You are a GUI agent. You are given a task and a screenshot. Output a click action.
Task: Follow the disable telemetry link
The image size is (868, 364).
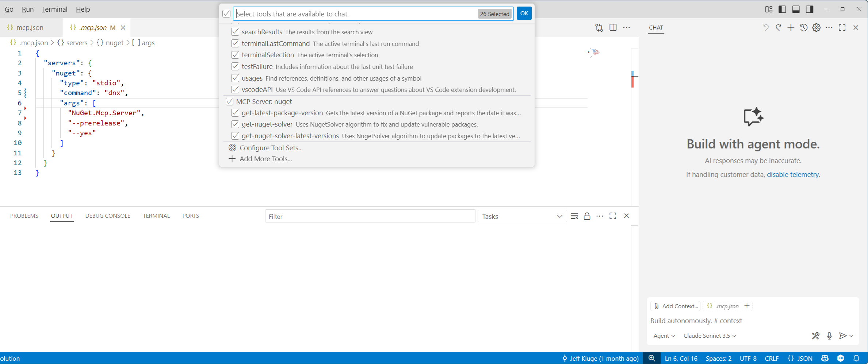793,174
